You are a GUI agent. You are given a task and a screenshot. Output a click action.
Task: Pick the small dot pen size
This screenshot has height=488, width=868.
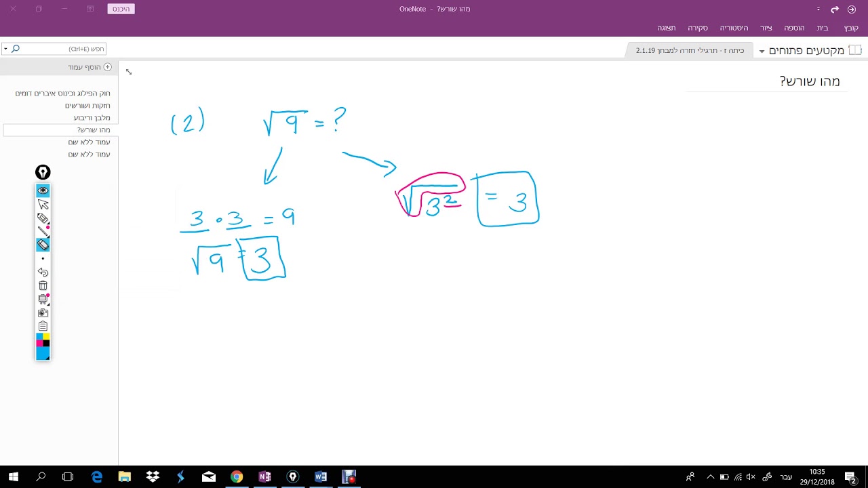click(43, 258)
